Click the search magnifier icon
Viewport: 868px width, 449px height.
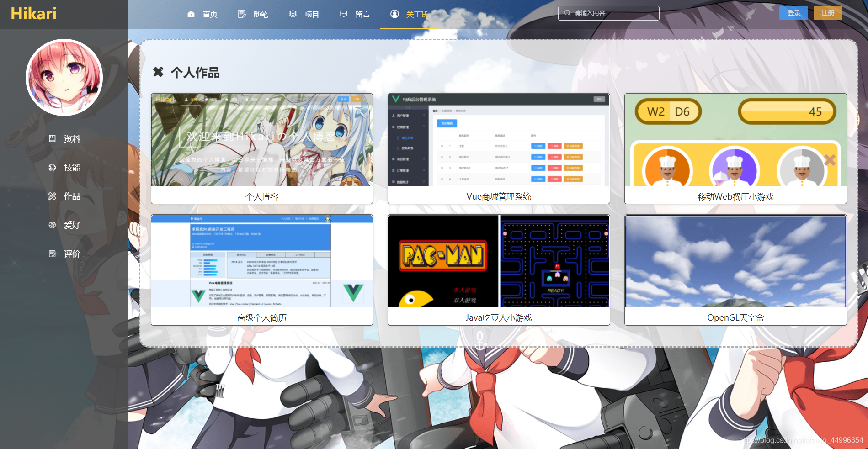pos(567,13)
